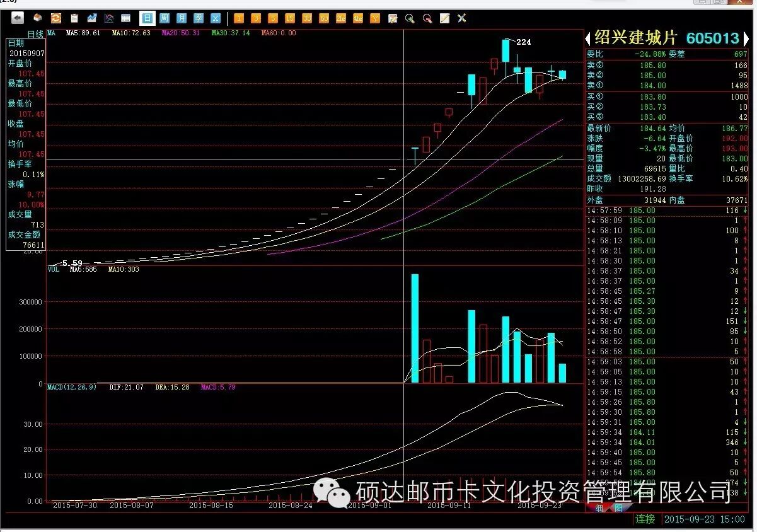Click the quote list table icon
Screen dimensions: 757x532
tap(126, 18)
